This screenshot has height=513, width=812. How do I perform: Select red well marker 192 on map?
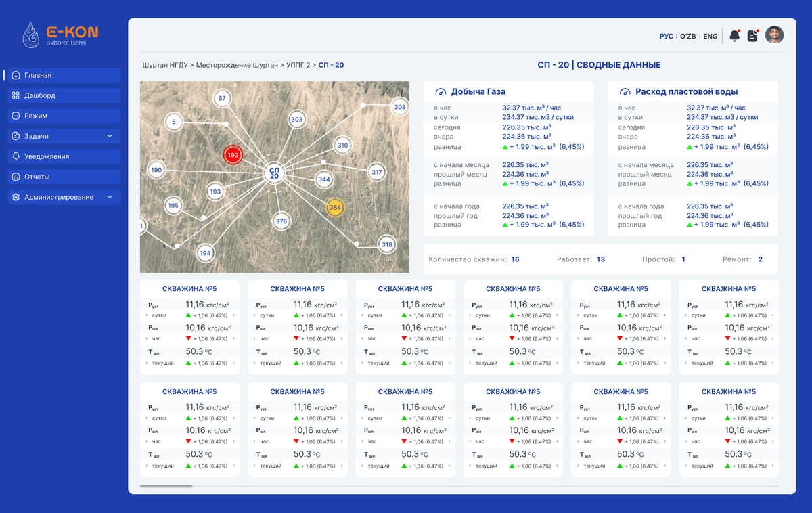233,155
